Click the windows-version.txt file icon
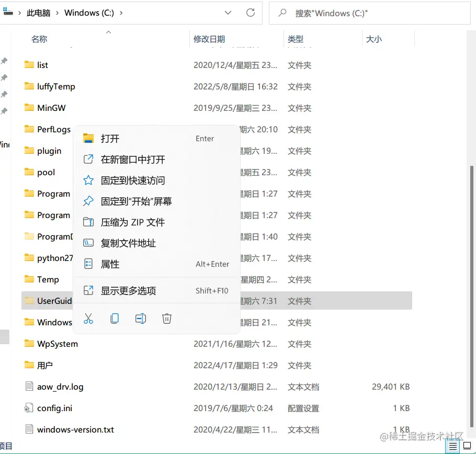This screenshot has height=454, width=476. point(29,429)
